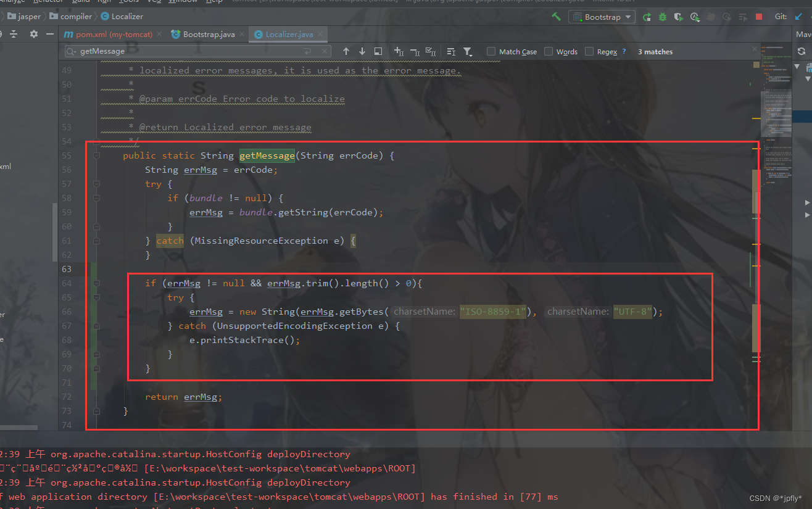Insert new line in the search field
The height and width of the screenshot is (509, 812).
pos(307,52)
